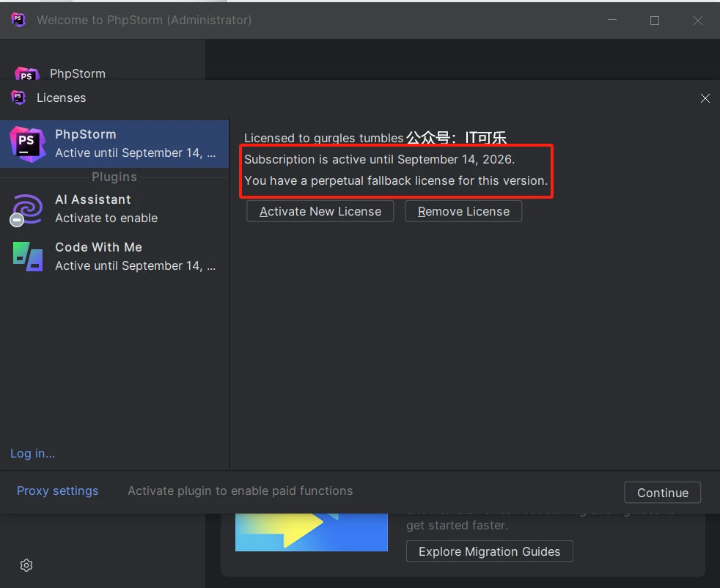Select the AI Assistant plugin entry
Image resolution: width=720 pixels, height=588 pixels.
[x=114, y=209]
